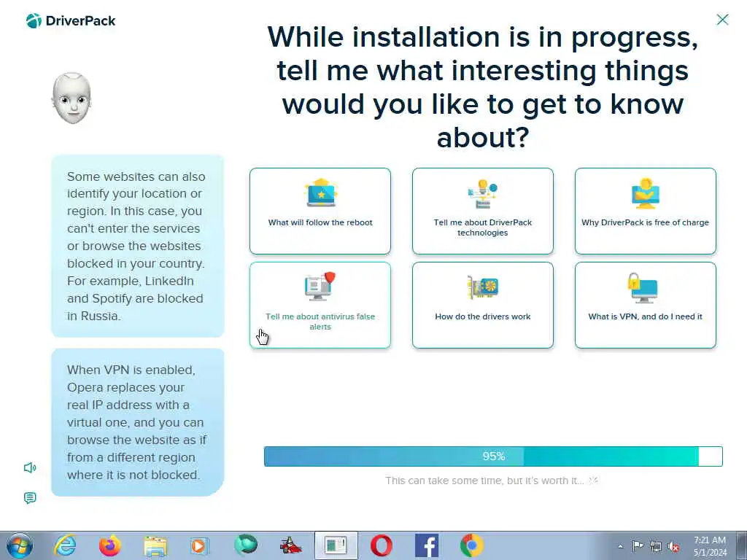Open Windows Media Player from taskbar

[200, 545]
